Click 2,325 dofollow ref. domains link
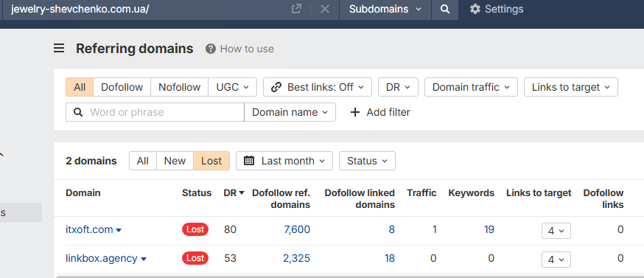This screenshot has width=644, height=278. coord(296,258)
